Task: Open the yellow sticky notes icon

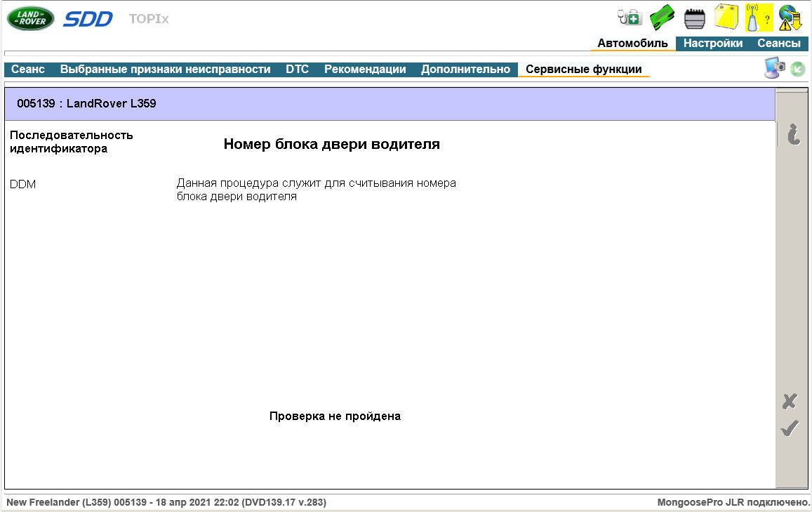Action: point(726,17)
